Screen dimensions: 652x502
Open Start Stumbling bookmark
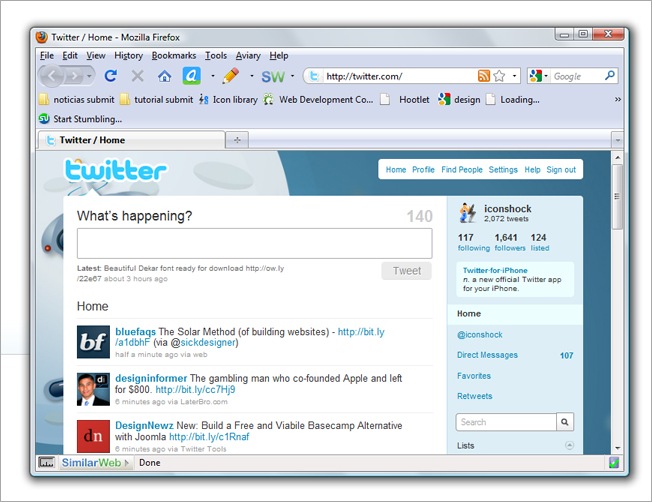click(x=80, y=119)
